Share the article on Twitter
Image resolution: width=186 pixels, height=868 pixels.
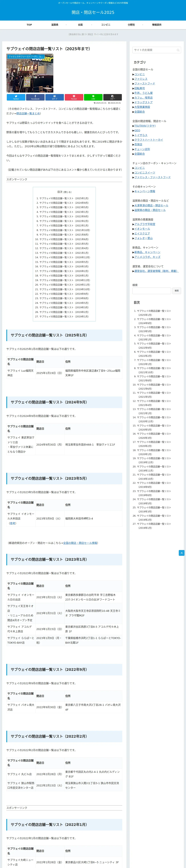16,97
